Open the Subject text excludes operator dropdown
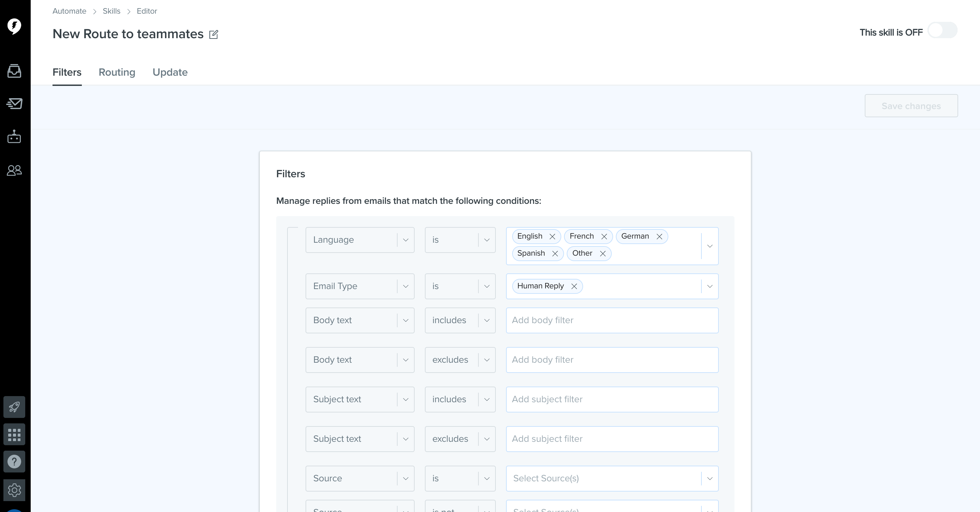The width and height of the screenshot is (980, 512). point(460,439)
